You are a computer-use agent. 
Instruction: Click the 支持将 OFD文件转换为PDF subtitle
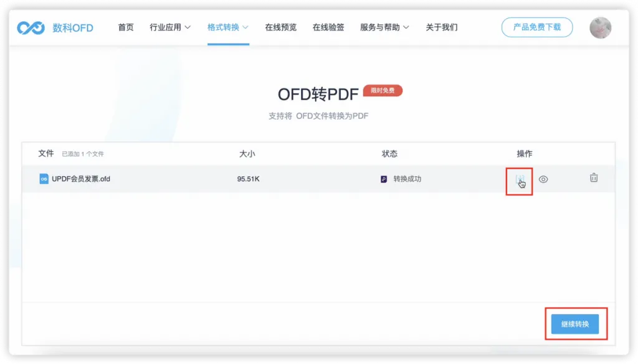coord(318,116)
